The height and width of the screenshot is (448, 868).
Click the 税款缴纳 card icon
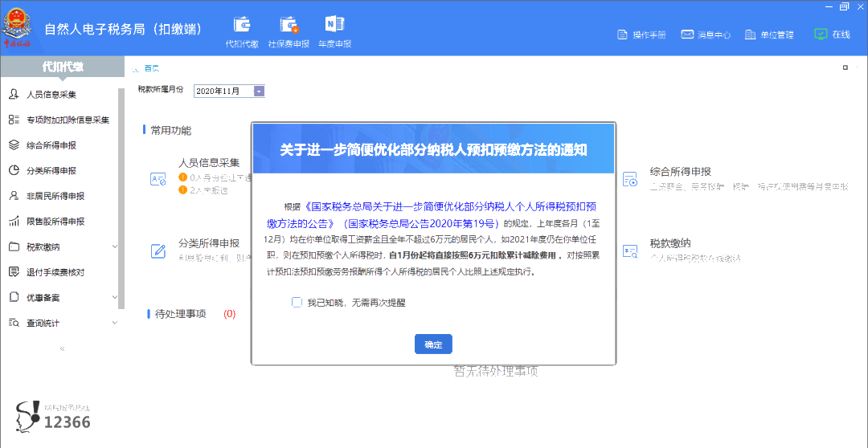tap(630, 251)
